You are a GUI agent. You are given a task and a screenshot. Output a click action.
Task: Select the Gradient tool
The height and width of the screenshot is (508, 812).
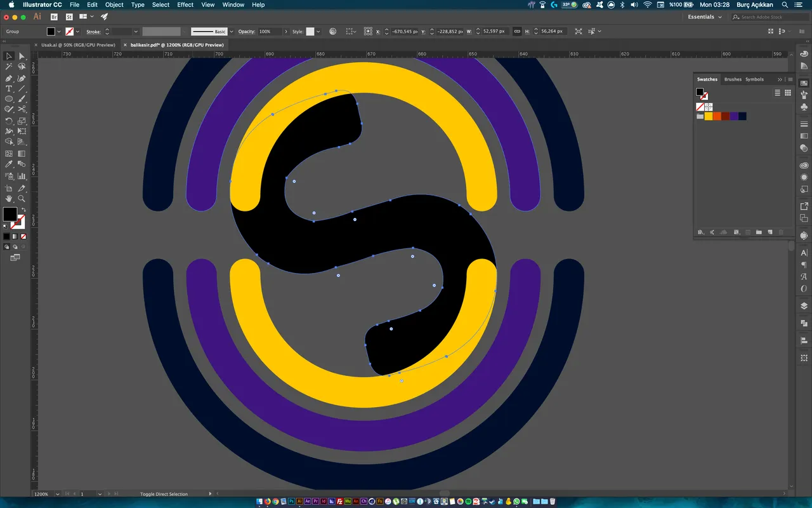coord(22,154)
